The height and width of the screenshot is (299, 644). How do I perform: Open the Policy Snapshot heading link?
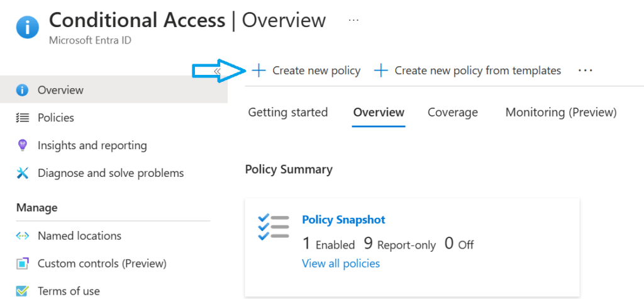(343, 220)
